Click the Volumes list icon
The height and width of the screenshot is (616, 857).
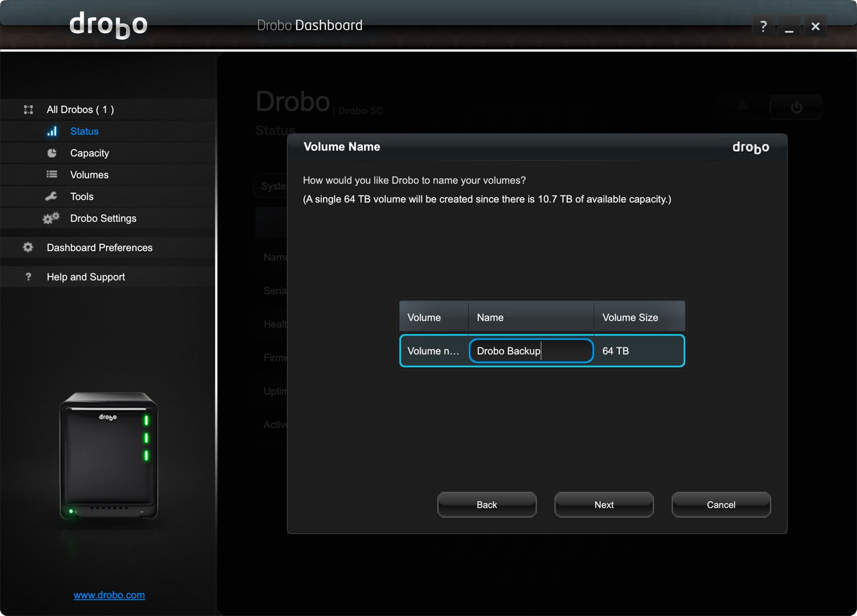(x=52, y=175)
